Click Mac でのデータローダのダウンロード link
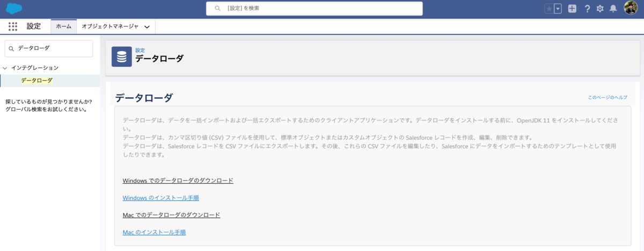Screen dimensions: 644x251 coord(171,215)
